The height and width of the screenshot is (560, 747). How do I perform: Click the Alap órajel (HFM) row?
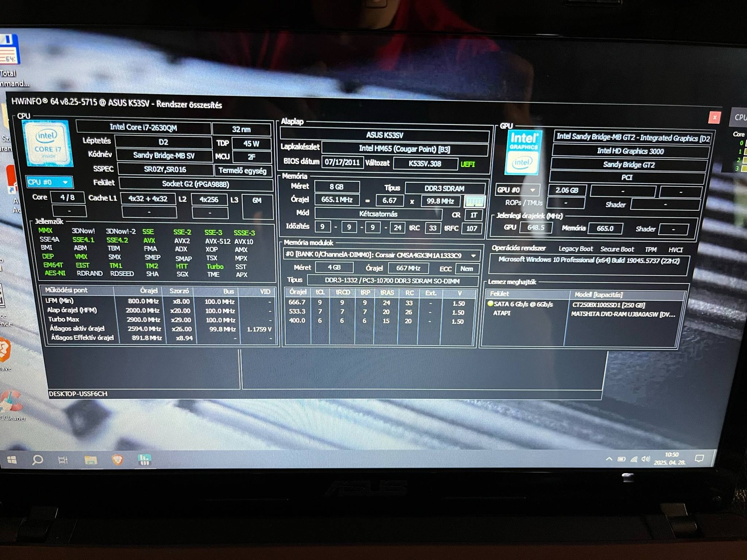tap(159, 310)
